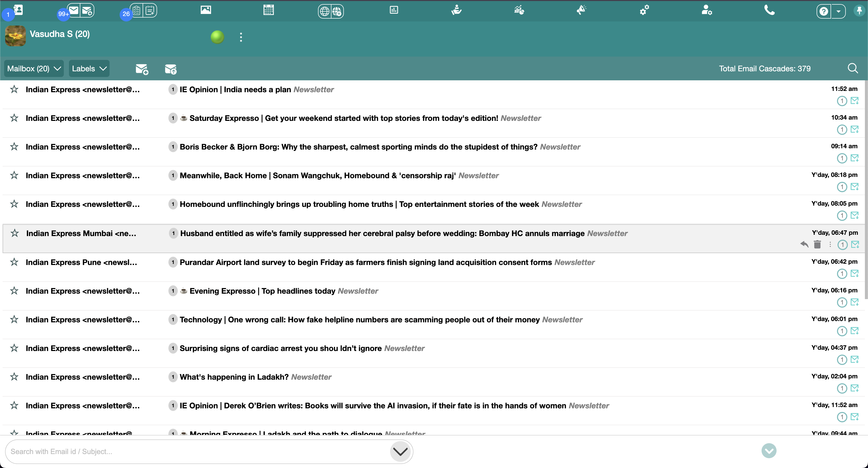Star the Evening Expresso Top headlines email
868x468 pixels.
[14, 291]
